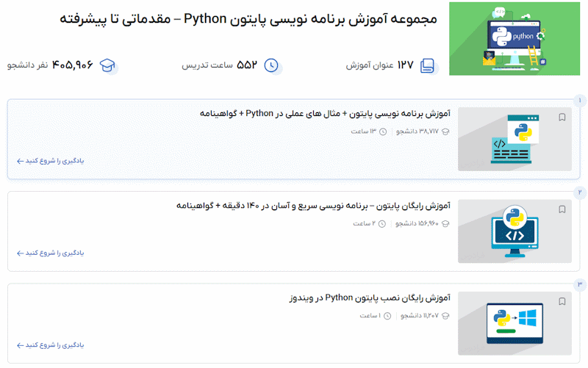Screen dimensions: 588x368
Task: Click the ۵۵۲ ساعت تدریس statistic text
Action: (x=219, y=65)
